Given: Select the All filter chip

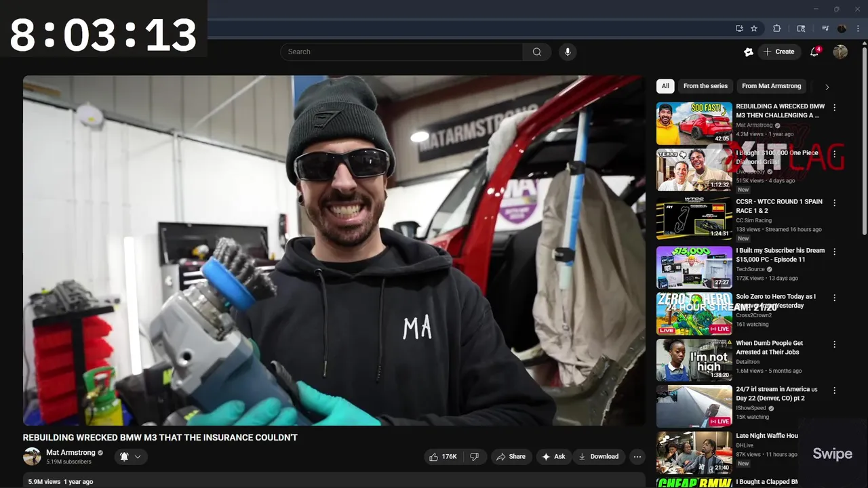Looking at the screenshot, I should click(x=665, y=86).
